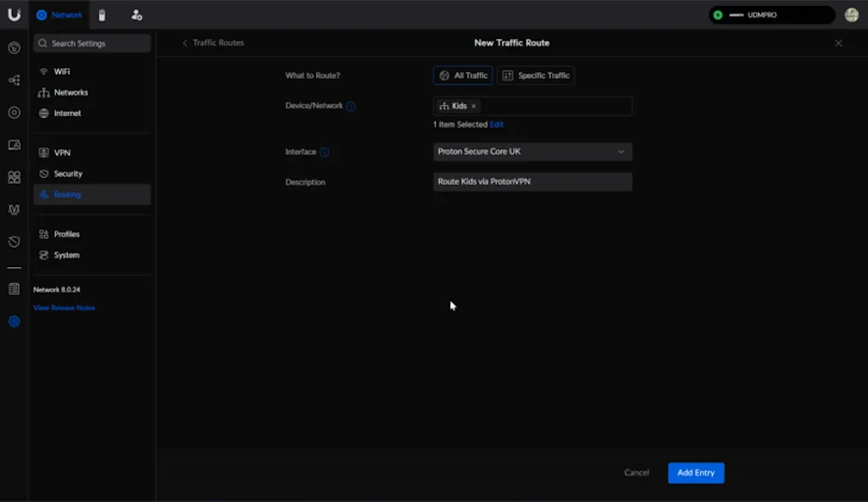Open the Ports grid icon in left rail
Screen dimensions: 868x502
14,177
